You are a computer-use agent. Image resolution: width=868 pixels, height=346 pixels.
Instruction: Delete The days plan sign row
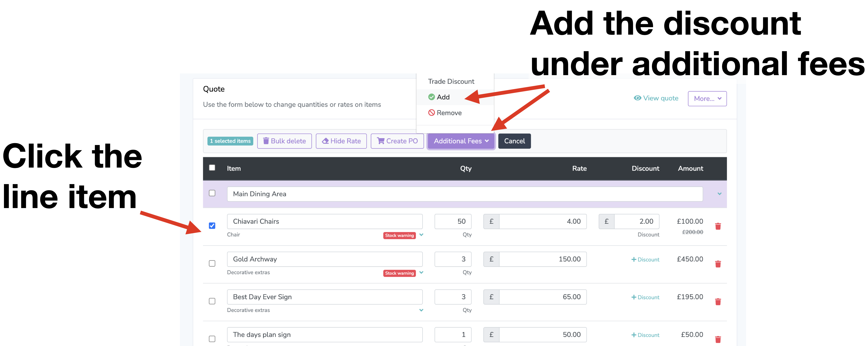pos(718,339)
